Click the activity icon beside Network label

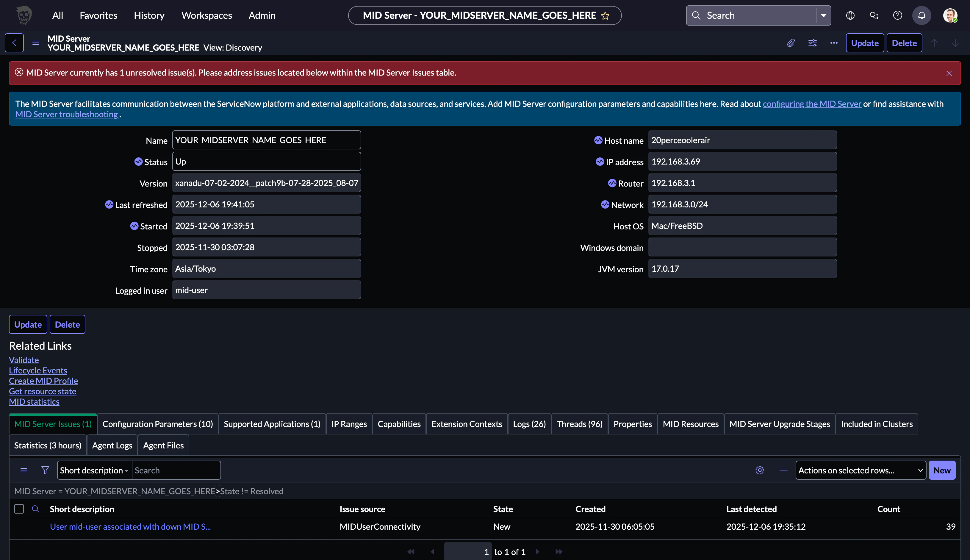point(606,204)
